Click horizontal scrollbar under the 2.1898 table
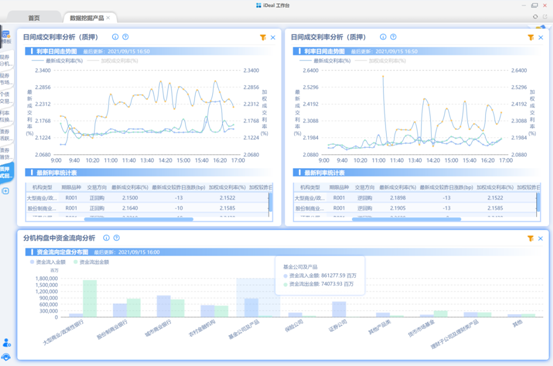The image size is (553, 366). [406, 219]
